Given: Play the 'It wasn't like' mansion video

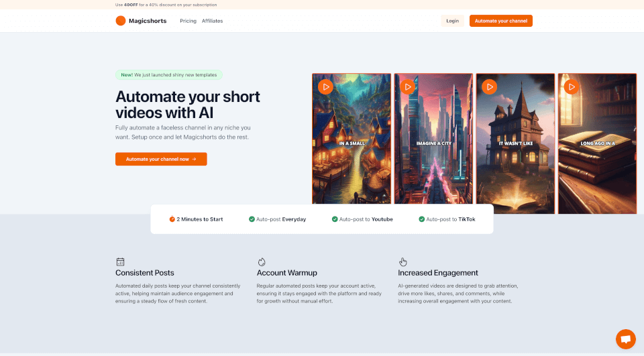Looking at the screenshot, I should (489, 86).
